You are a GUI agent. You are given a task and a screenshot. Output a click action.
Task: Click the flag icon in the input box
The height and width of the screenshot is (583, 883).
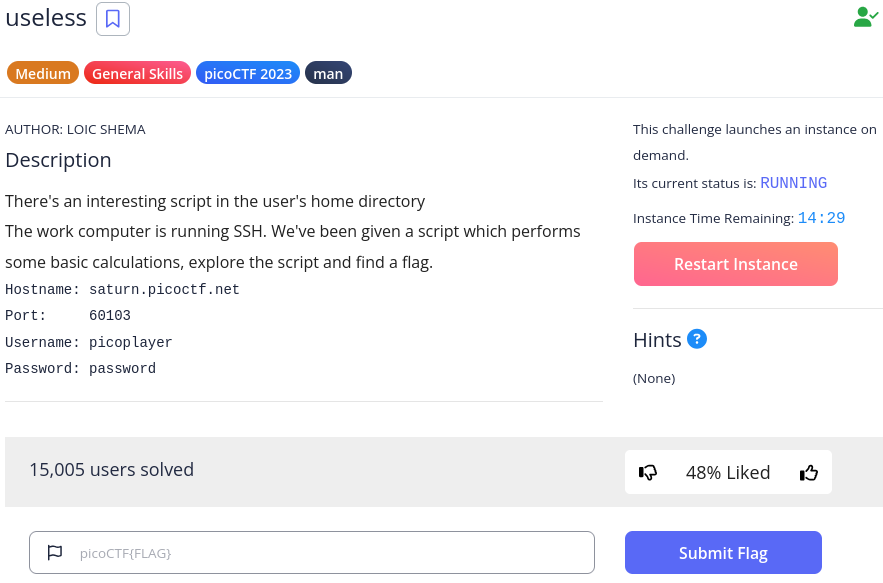tap(55, 553)
